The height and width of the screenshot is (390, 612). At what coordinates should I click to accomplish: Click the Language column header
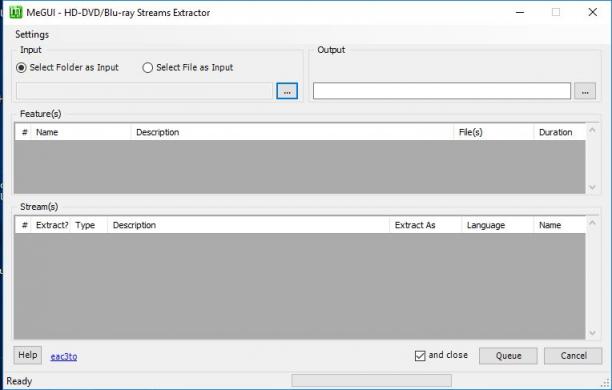point(498,225)
